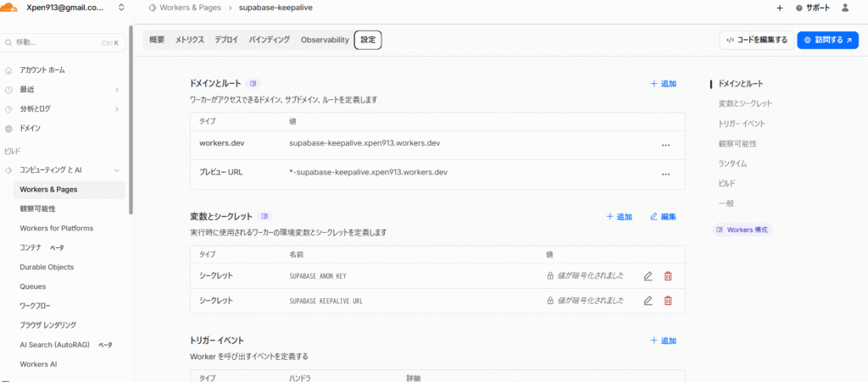Image resolution: width=868 pixels, height=382 pixels.
Task: Open the three-dot menu for プレビュー URL row
Action: click(665, 174)
